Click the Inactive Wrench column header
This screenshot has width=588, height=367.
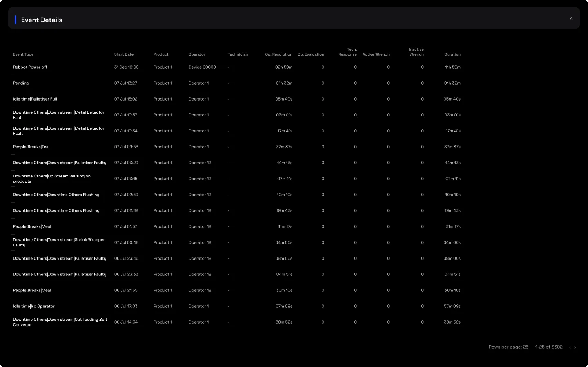tap(416, 52)
